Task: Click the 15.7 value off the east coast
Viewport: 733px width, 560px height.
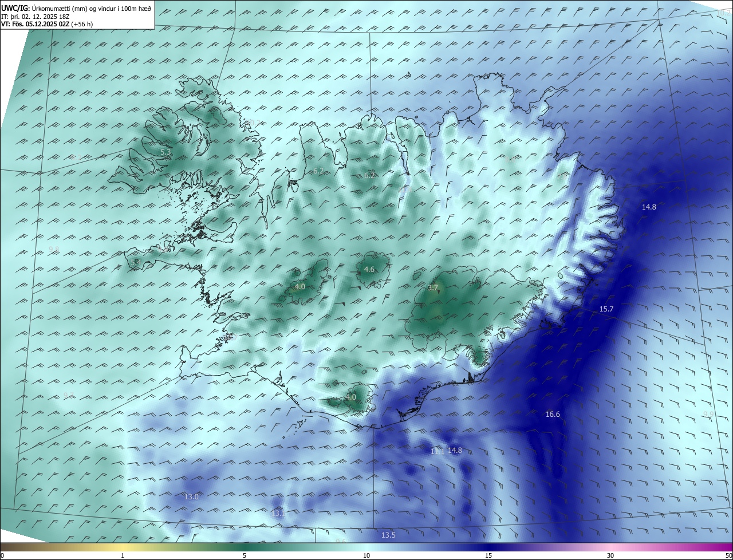Action: point(606,309)
